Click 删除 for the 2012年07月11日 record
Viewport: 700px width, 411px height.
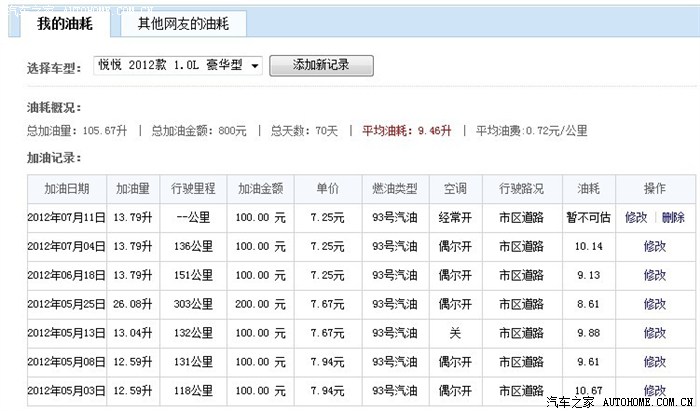(x=673, y=217)
